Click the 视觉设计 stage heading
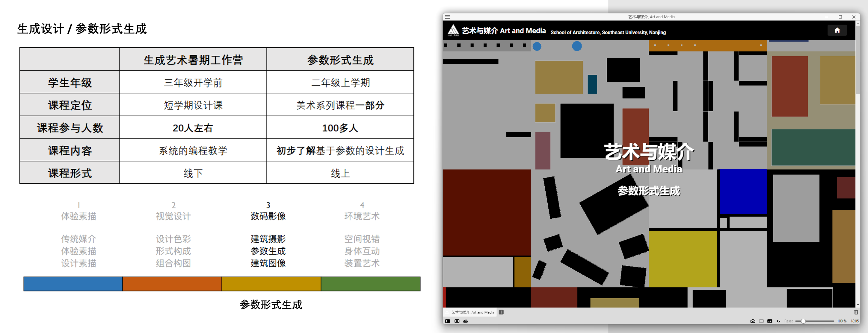Screen dimensions: 868x333 click(173, 216)
